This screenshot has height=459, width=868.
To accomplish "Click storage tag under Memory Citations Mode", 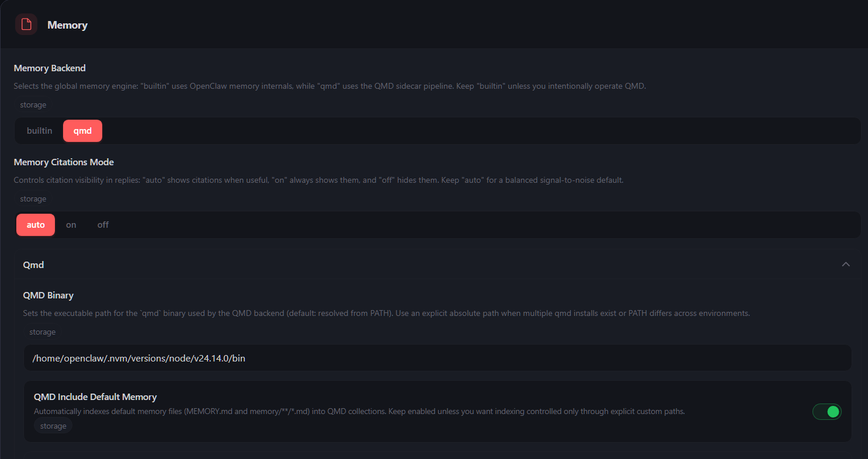I will pyautogui.click(x=33, y=199).
